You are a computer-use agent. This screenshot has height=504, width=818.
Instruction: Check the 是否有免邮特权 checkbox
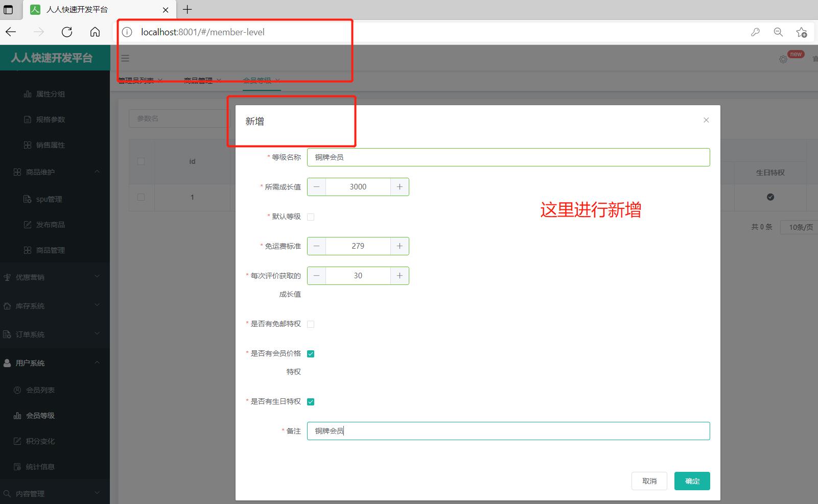tap(311, 324)
